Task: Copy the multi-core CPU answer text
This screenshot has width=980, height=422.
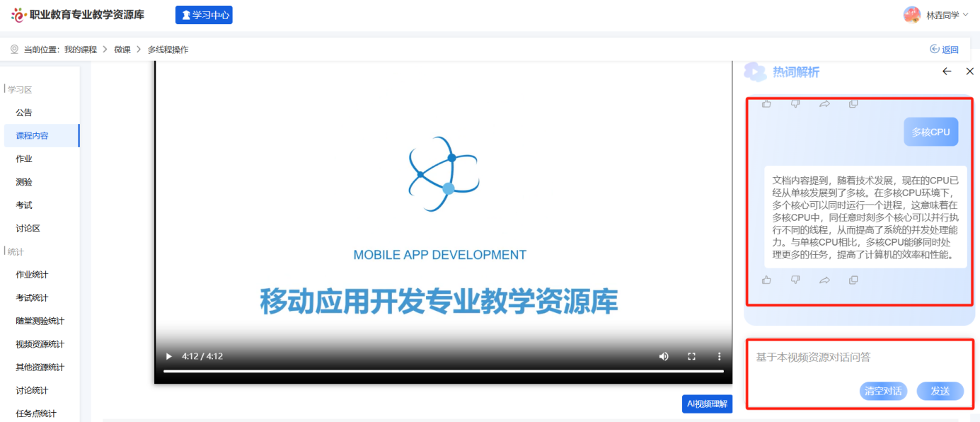Action: click(853, 280)
